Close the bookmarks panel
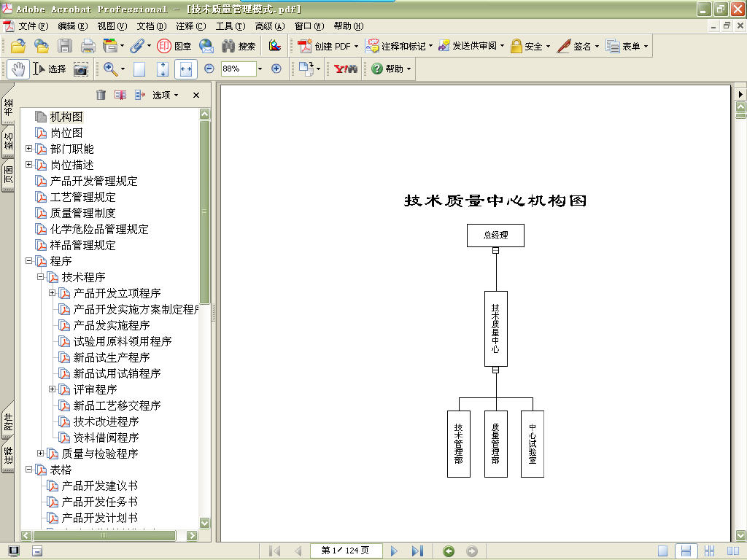 [196, 96]
